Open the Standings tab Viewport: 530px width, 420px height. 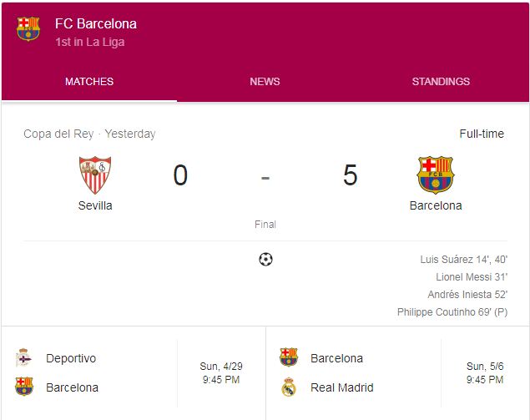441,82
